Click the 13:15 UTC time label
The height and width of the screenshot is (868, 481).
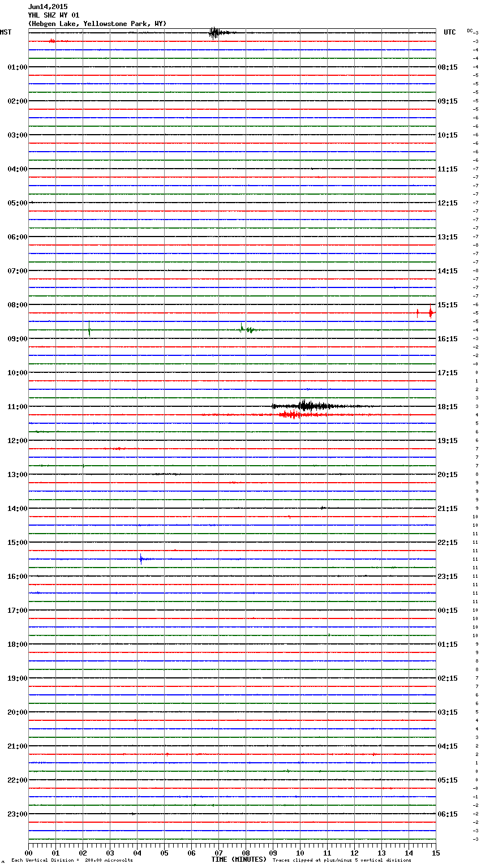pos(448,237)
